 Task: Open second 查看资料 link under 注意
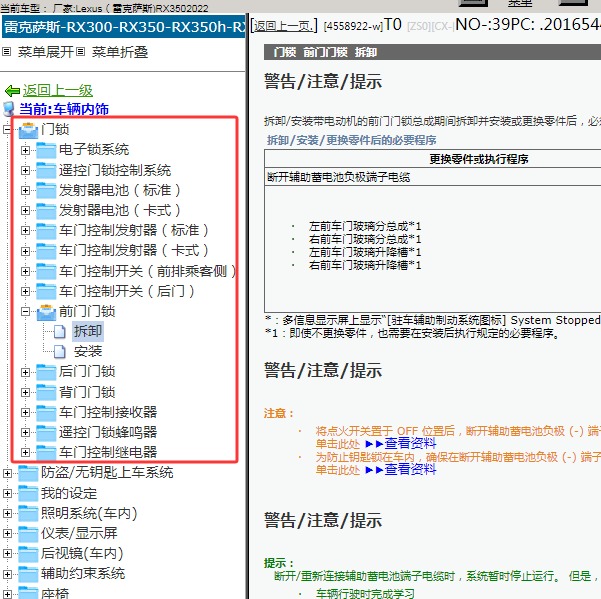(x=410, y=469)
